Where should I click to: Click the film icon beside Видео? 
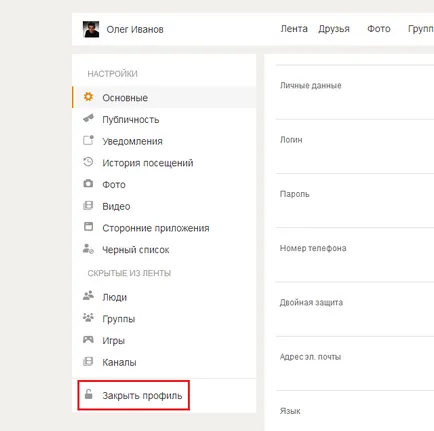click(88, 205)
